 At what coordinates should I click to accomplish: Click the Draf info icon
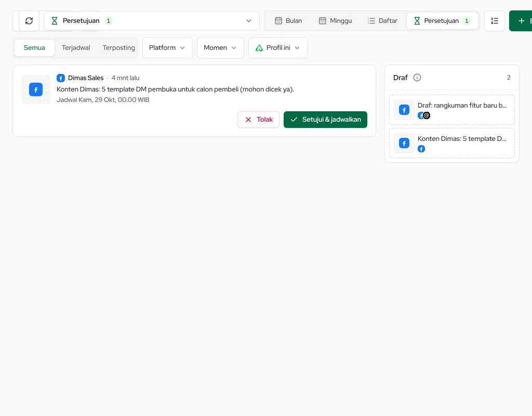417,78
